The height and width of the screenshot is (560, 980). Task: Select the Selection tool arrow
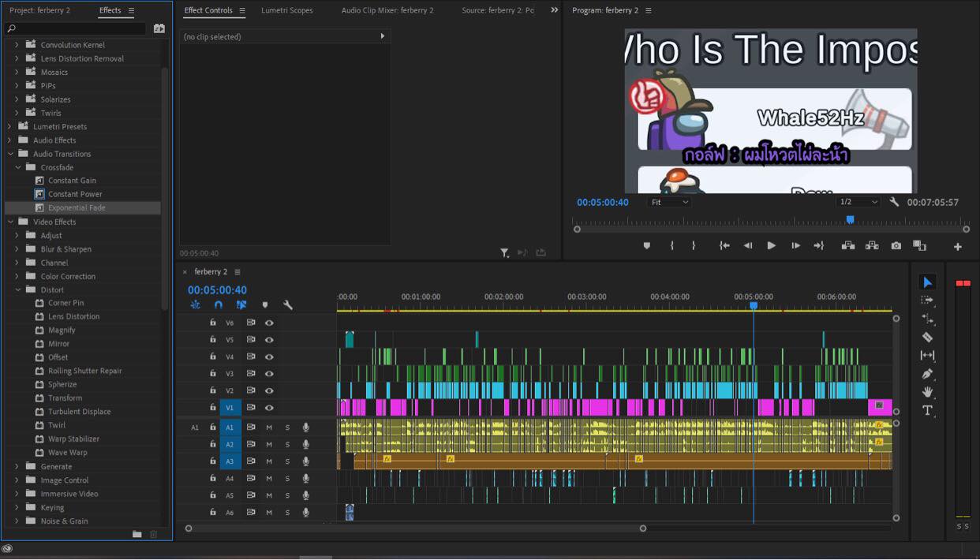tap(927, 282)
